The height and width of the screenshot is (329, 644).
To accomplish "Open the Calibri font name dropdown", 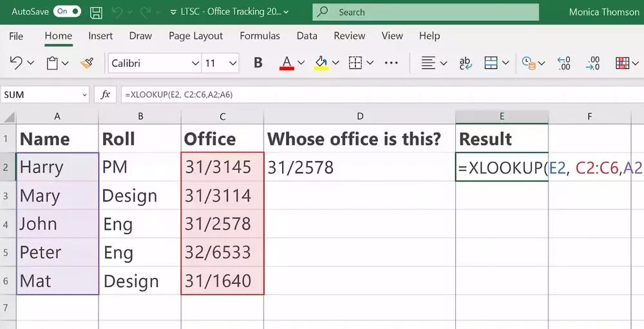I will click(x=195, y=63).
